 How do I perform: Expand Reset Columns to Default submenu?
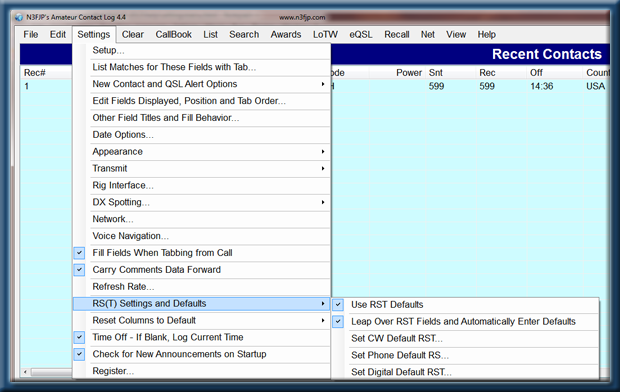202,320
